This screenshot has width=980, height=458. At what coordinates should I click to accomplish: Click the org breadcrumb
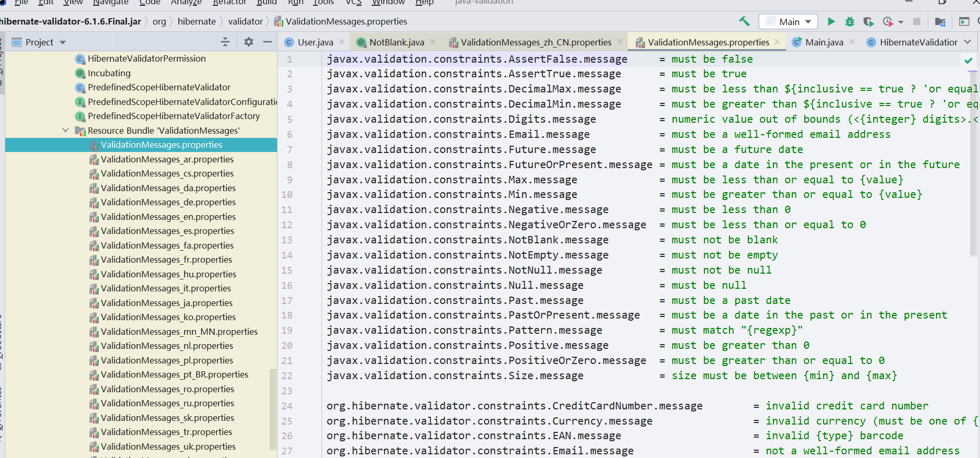pos(159,21)
